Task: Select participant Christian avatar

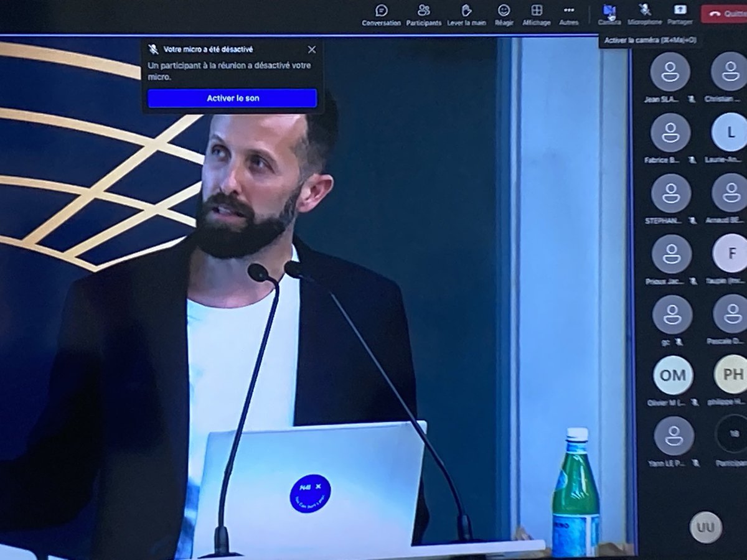Action: click(730, 72)
